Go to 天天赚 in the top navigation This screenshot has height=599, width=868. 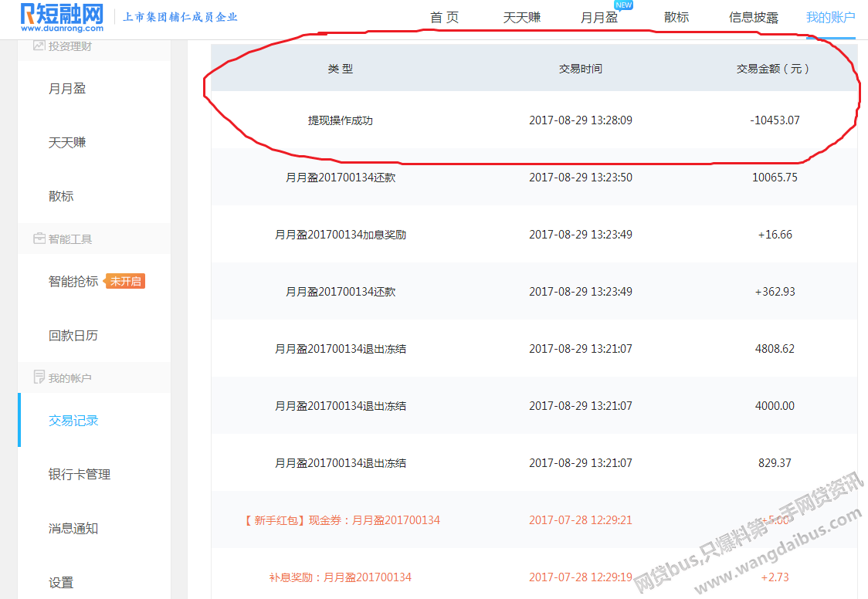point(522,18)
